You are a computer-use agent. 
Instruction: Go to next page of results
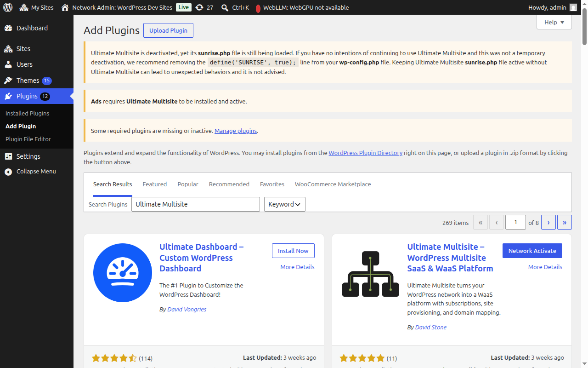click(x=548, y=222)
